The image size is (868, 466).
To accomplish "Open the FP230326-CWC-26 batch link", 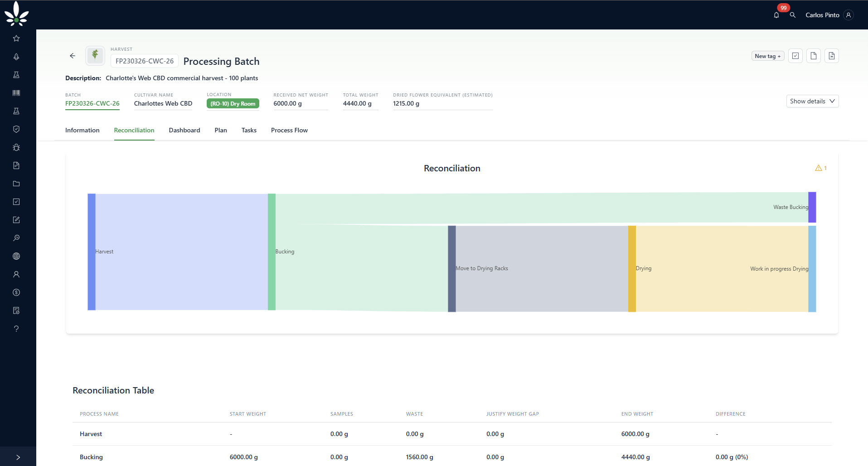I will [92, 103].
